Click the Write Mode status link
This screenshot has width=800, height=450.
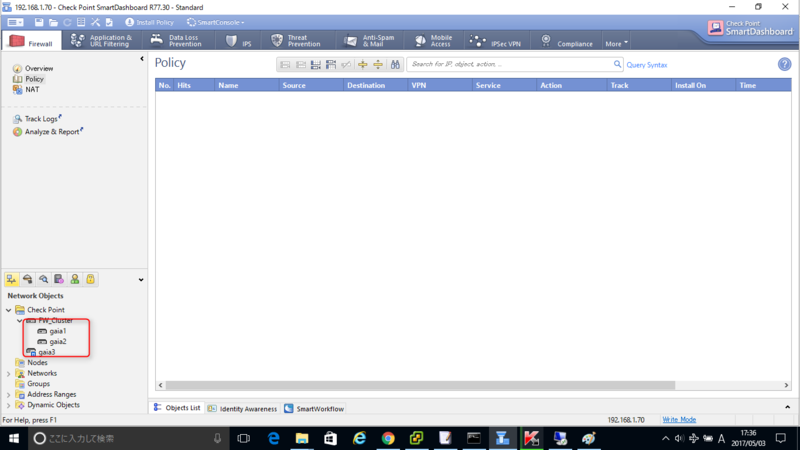tap(679, 419)
